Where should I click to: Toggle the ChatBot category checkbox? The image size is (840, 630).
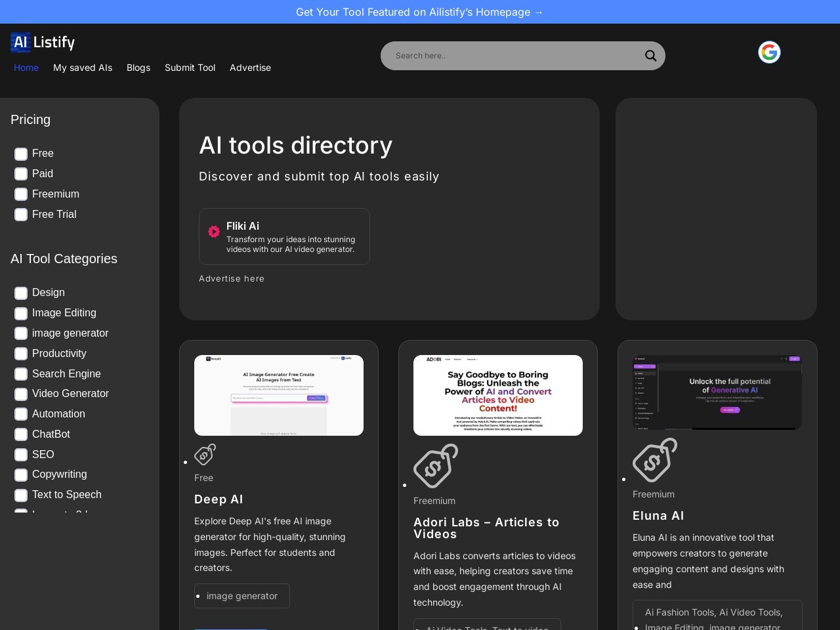tap(21, 434)
